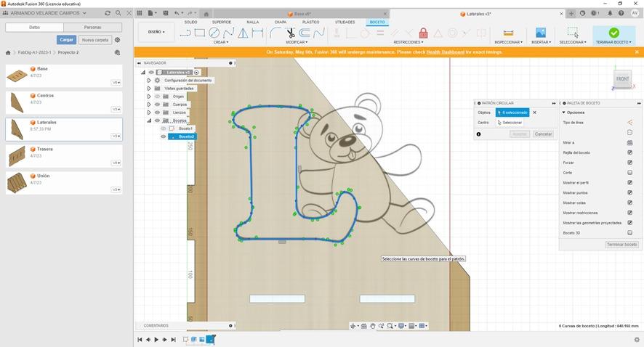The image size is (644, 347).
Task: Toggle Mostrar cotas checkbox
Action: 629,203
